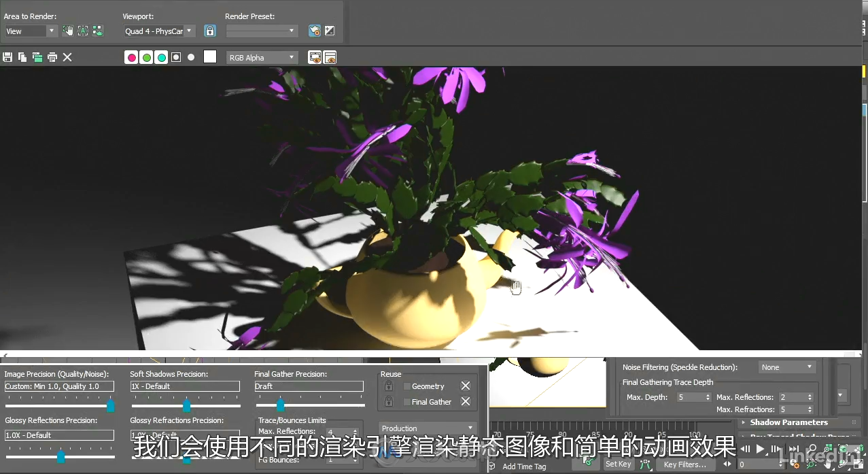Click the Play Animation button
This screenshot has height=474, width=868.
coord(761,449)
